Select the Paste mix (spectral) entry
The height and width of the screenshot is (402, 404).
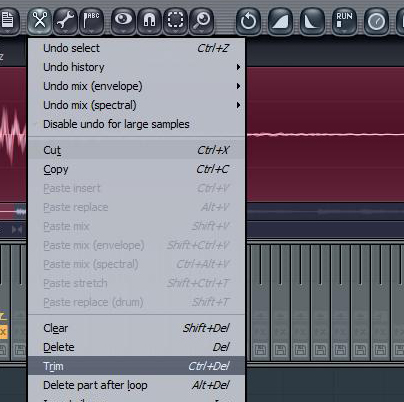(x=137, y=264)
